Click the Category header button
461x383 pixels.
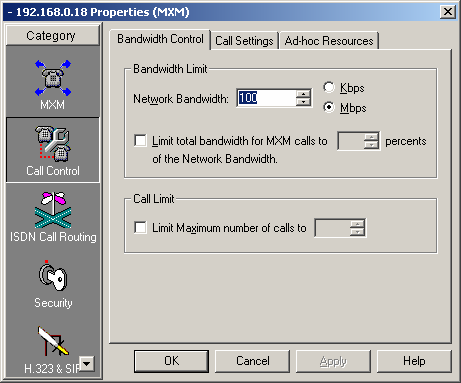[53, 35]
